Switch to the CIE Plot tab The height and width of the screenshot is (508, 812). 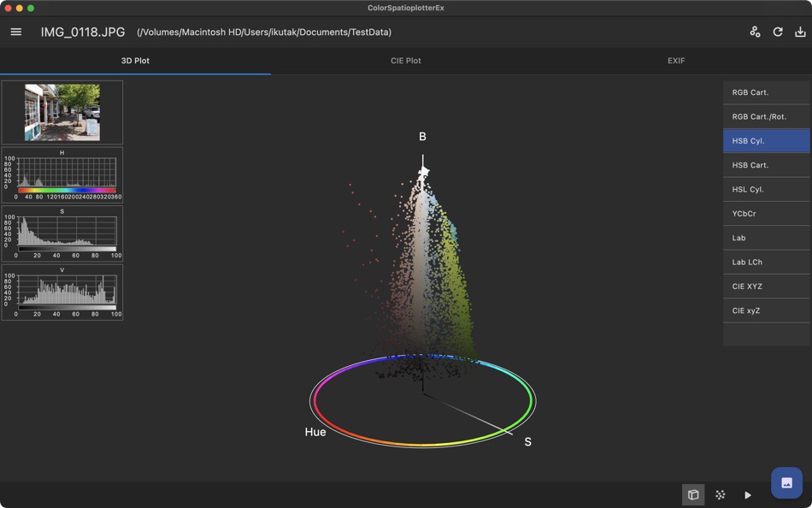click(405, 61)
